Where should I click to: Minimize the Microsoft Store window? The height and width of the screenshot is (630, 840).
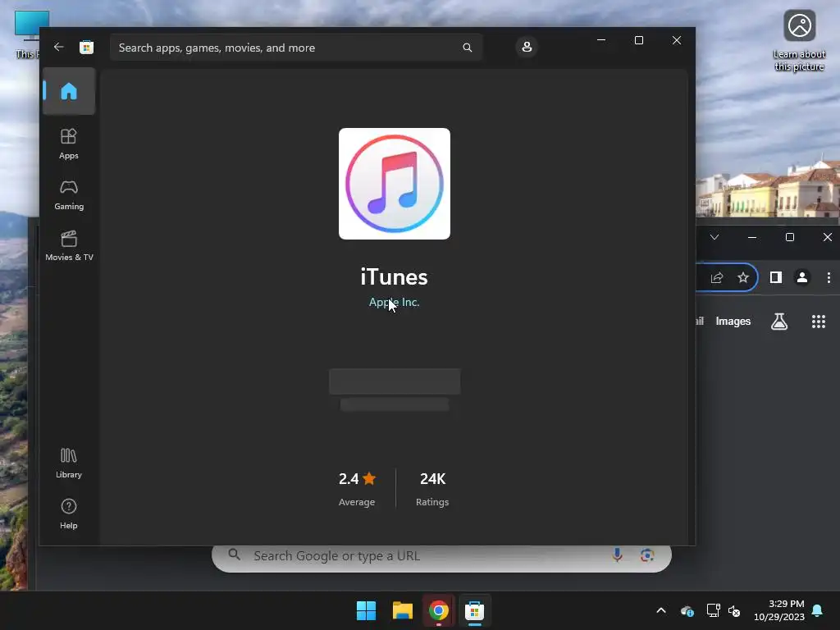[601, 40]
